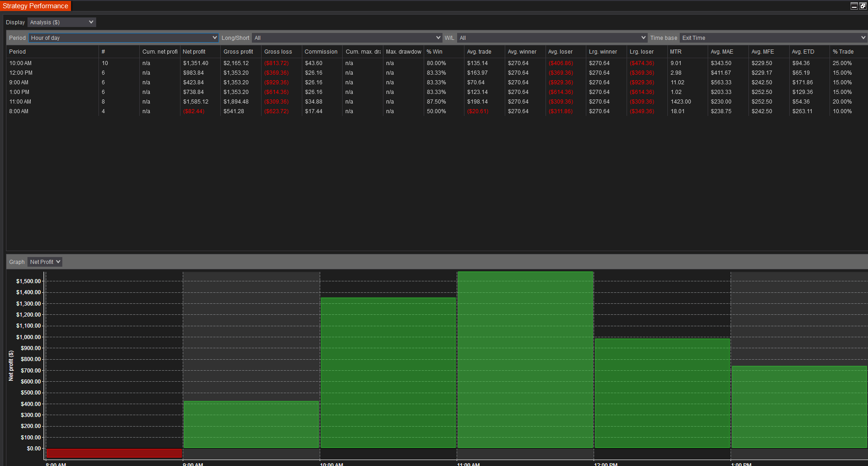Sort by Avg. trade column header

[484, 52]
